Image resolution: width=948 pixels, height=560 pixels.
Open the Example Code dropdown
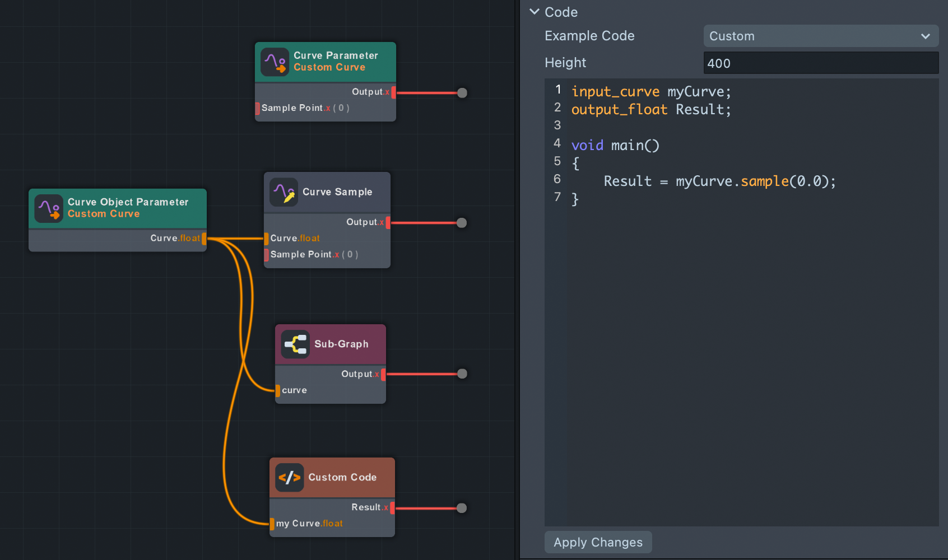click(820, 36)
